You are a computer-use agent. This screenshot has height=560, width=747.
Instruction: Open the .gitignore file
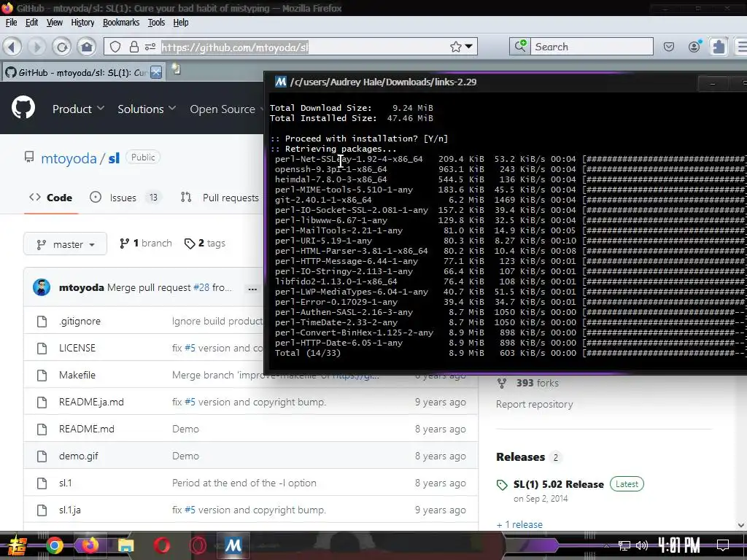point(80,322)
